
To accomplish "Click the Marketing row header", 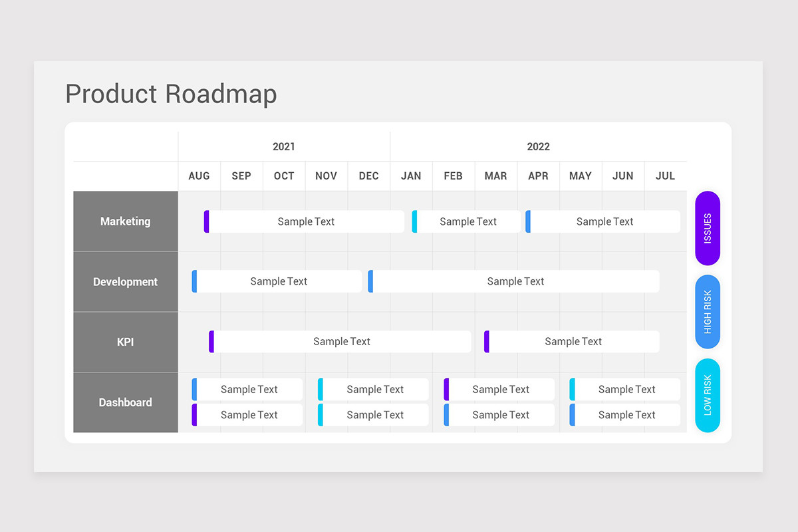I will (x=125, y=221).
